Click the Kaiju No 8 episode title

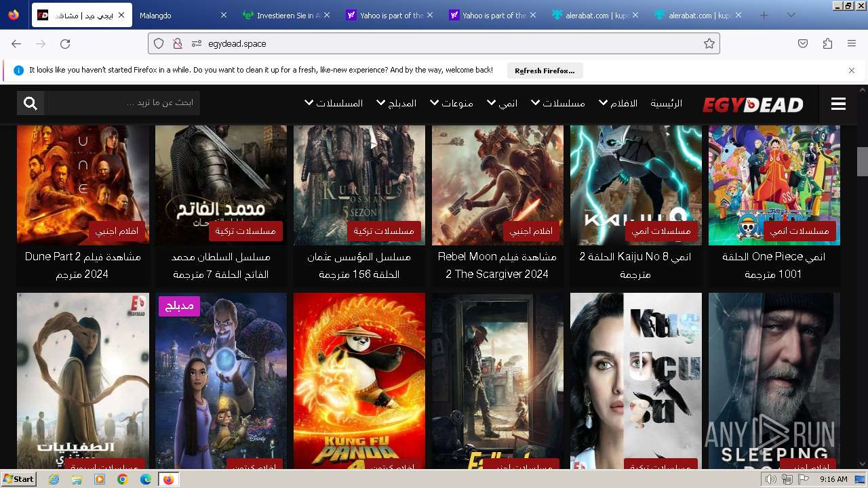tap(635, 266)
